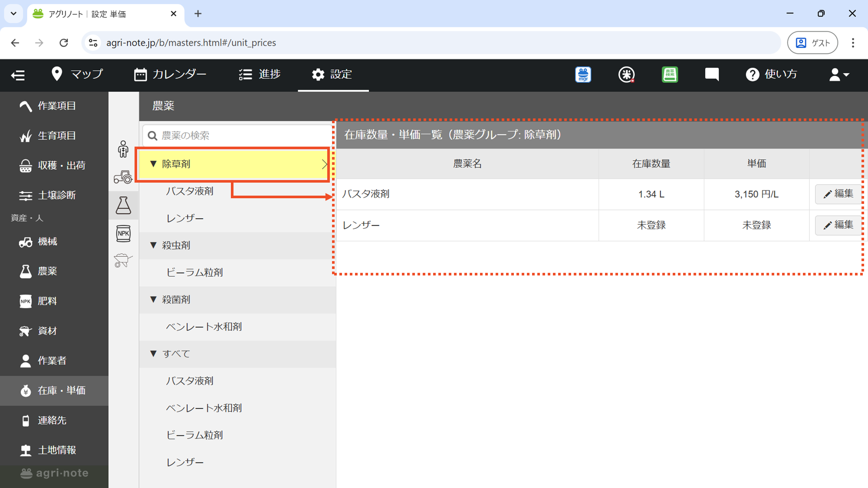Select ビーラム粒剤 under すべて
This screenshot has width=868, height=488.
[x=194, y=435]
